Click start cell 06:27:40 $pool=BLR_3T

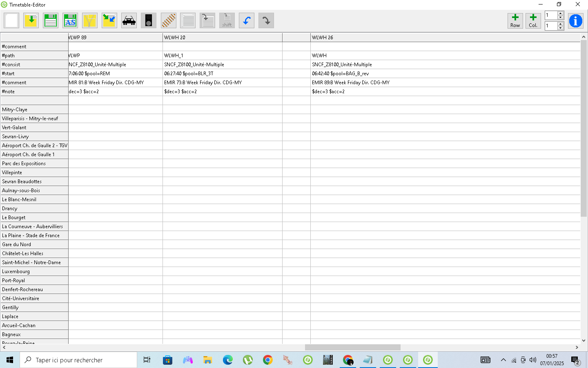coord(223,73)
